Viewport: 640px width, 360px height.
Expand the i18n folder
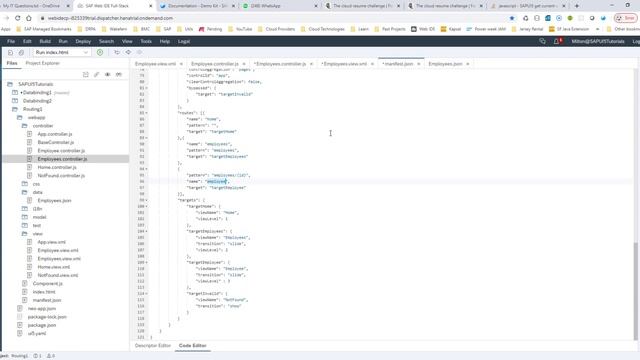(x=24, y=209)
